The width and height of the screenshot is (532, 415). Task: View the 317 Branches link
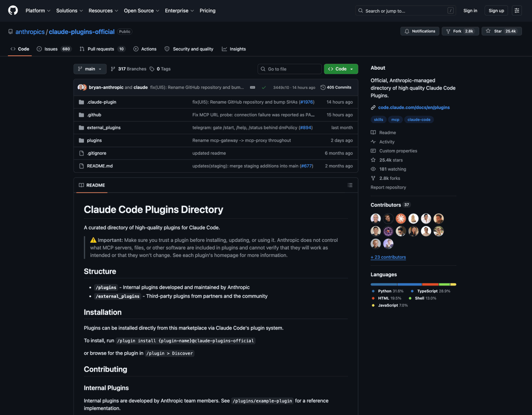[129, 69]
